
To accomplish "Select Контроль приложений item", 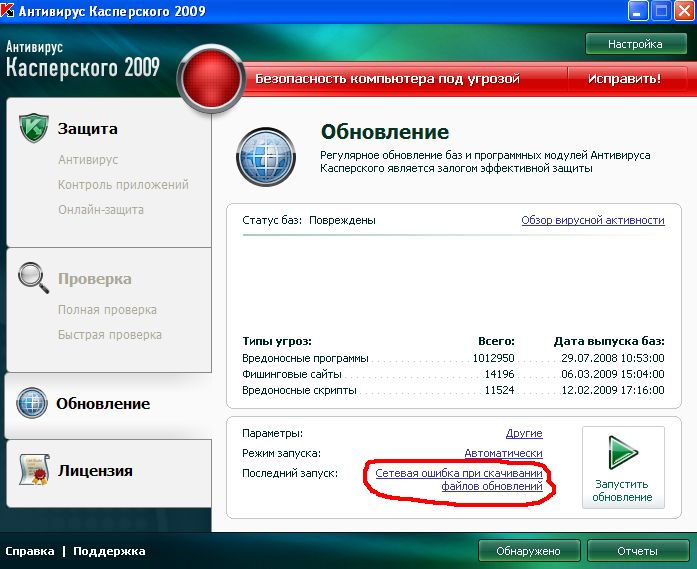I will coord(123,184).
